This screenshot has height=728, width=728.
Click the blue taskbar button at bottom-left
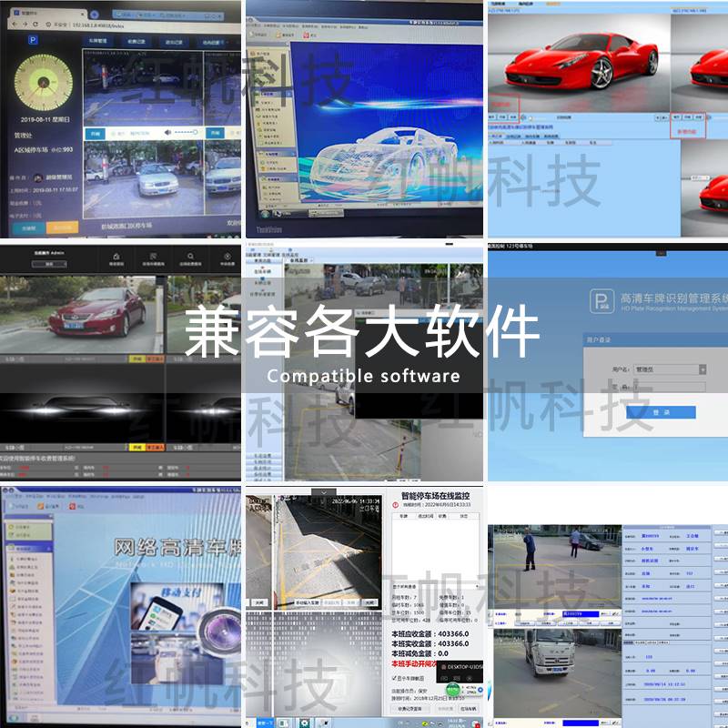(265, 723)
